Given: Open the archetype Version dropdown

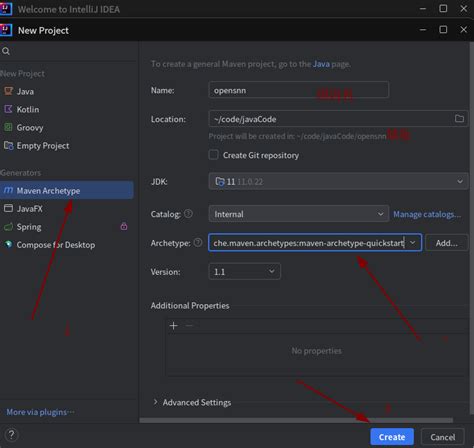Looking at the screenshot, I should [x=244, y=272].
